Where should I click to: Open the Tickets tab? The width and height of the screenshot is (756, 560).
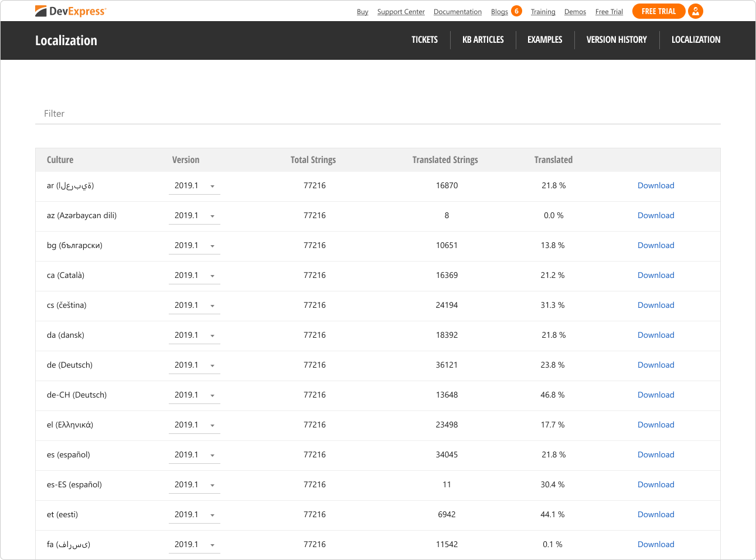point(425,40)
